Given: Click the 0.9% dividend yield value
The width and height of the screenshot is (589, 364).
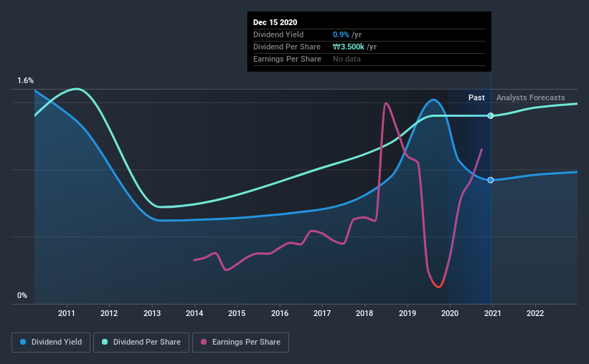Looking at the screenshot, I should [341, 34].
